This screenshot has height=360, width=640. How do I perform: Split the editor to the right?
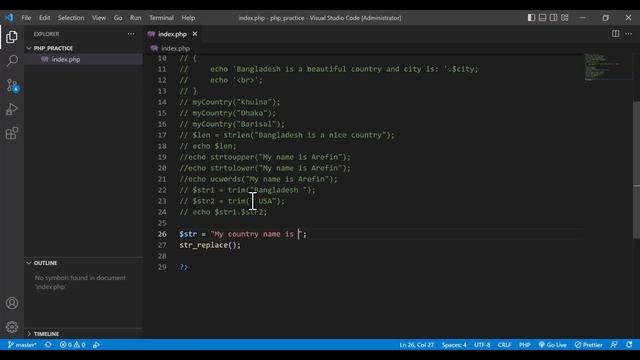(x=615, y=33)
